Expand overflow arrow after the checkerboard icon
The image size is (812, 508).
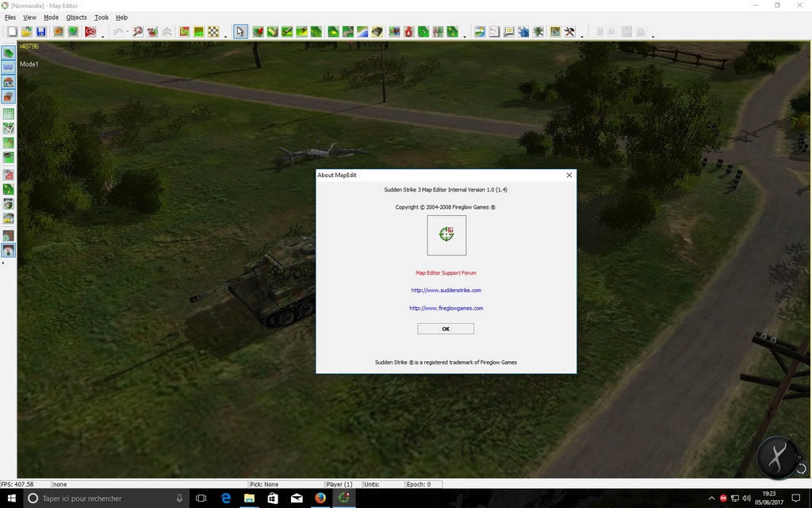tap(225, 37)
